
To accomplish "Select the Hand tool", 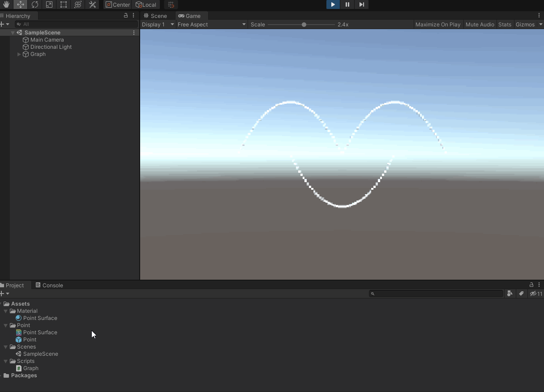I will click(x=6, y=4).
